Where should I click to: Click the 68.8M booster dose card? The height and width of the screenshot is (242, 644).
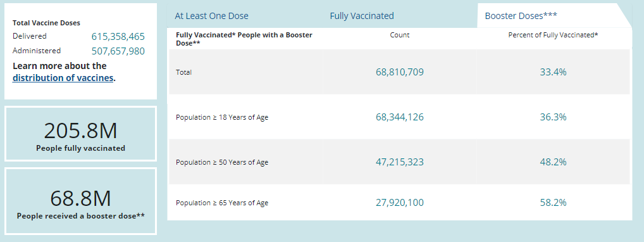pyautogui.click(x=80, y=201)
